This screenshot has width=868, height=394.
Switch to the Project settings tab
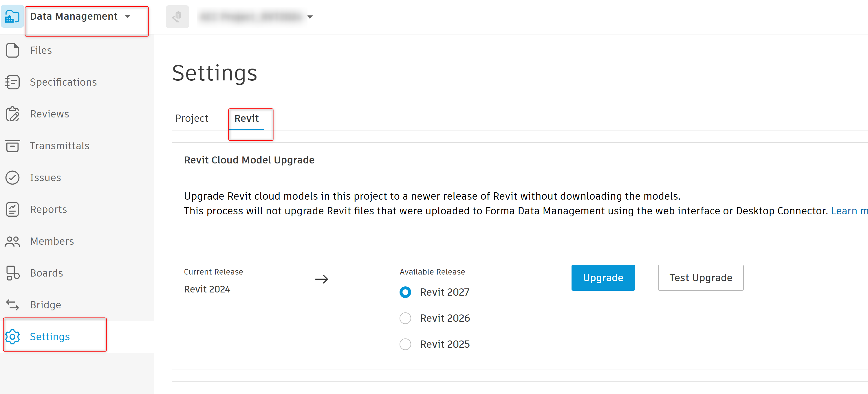192,118
